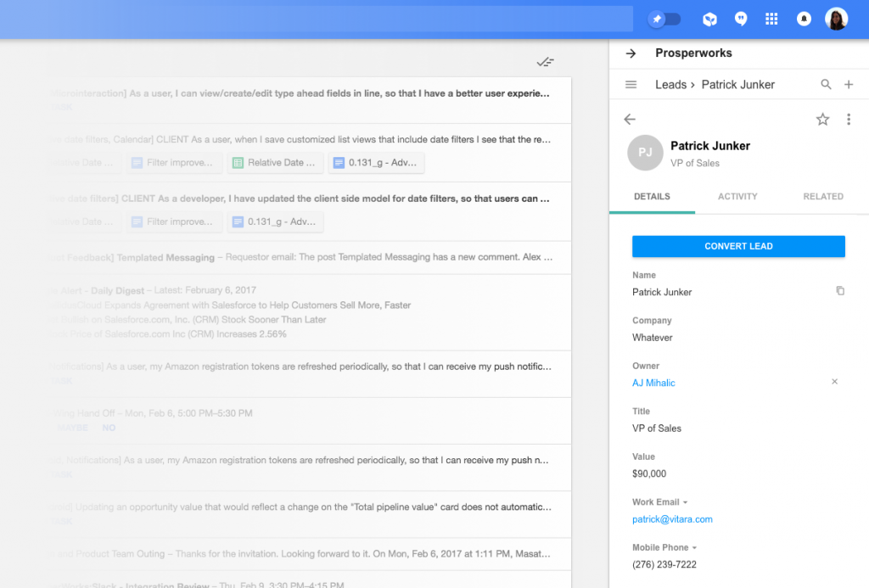Open the lead's three-dot overflow menu
Viewport: 869px width, 588px height.
coord(849,120)
